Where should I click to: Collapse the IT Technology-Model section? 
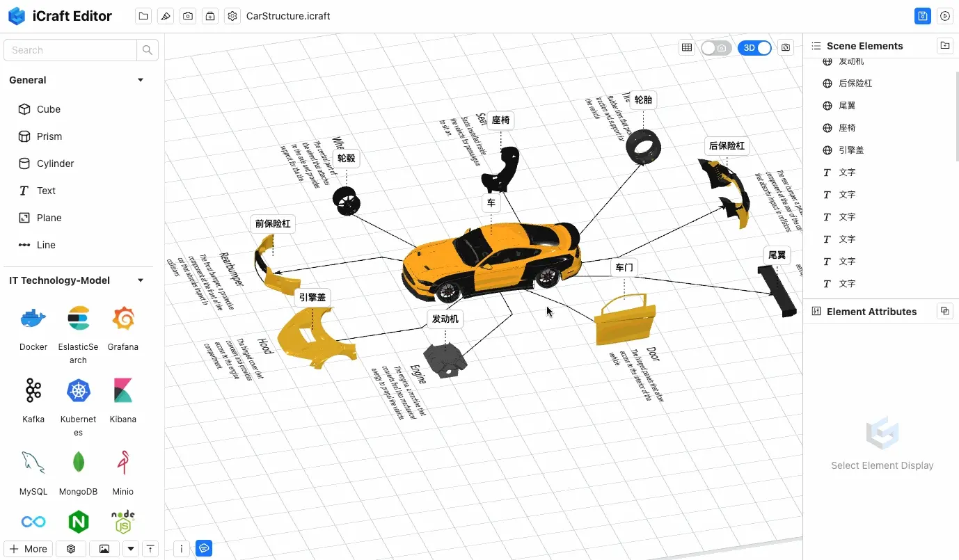tap(140, 280)
